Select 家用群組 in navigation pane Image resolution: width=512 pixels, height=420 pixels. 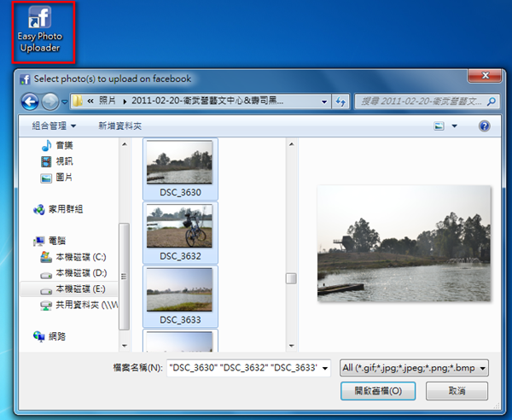58,209
